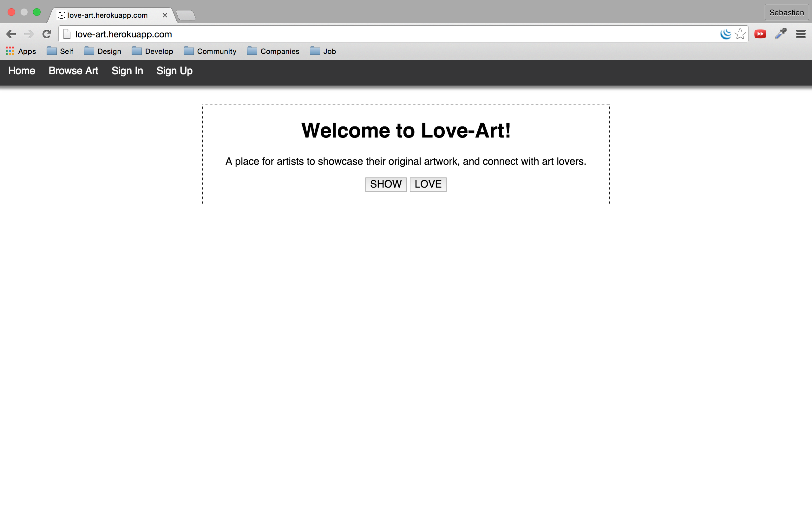812x507 pixels.
Task: Open the Companies bookmarks folder
Action: [x=273, y=51]
